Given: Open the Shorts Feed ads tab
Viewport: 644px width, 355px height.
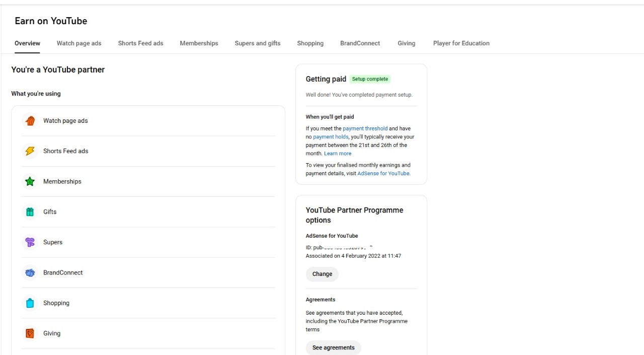Looking at the screenshot, I should (x=140, y=43).
